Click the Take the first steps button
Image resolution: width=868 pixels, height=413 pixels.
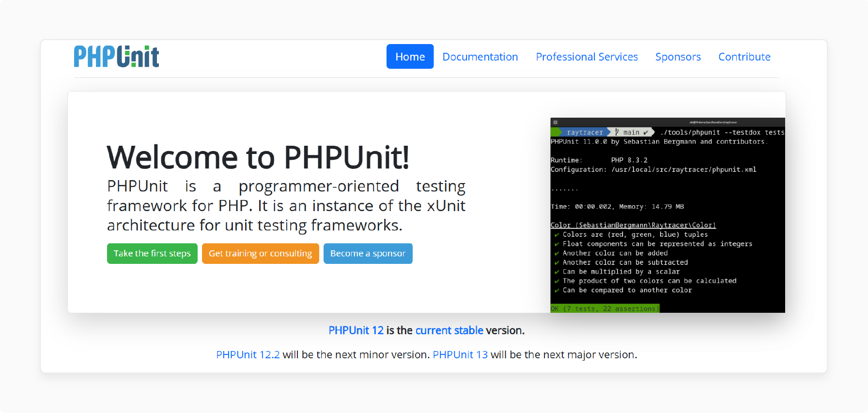click(x=152, y=254)
